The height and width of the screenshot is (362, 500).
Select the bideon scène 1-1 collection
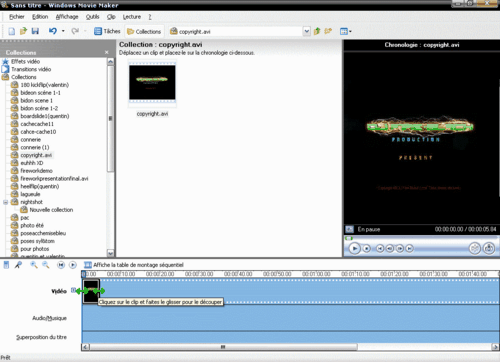[x=40, y=93]
